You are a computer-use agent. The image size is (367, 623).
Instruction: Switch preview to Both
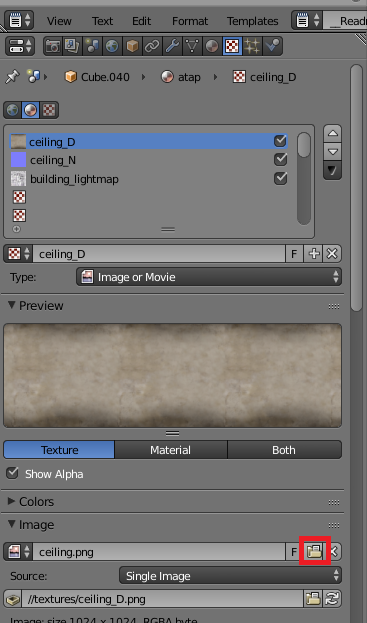tap(284, 450)
